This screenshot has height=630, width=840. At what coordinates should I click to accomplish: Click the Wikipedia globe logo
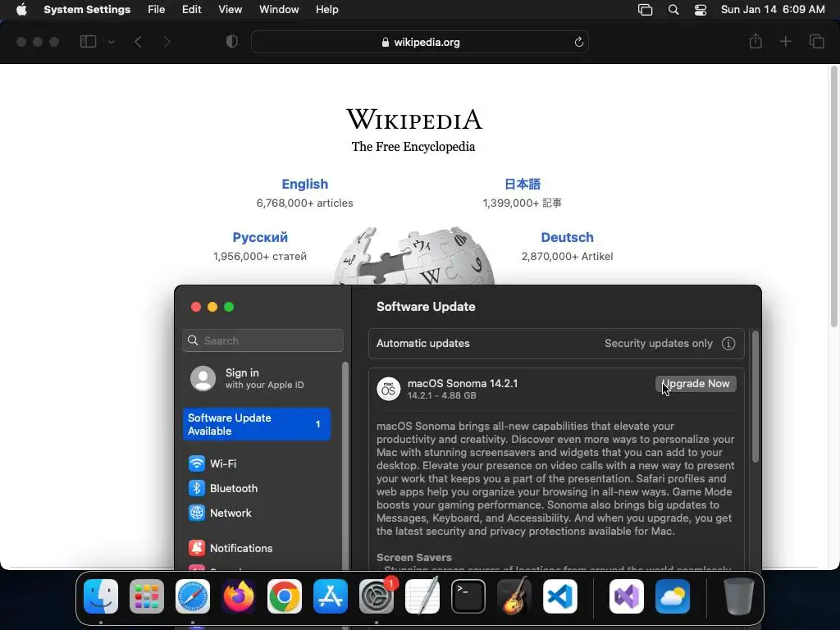413,256
